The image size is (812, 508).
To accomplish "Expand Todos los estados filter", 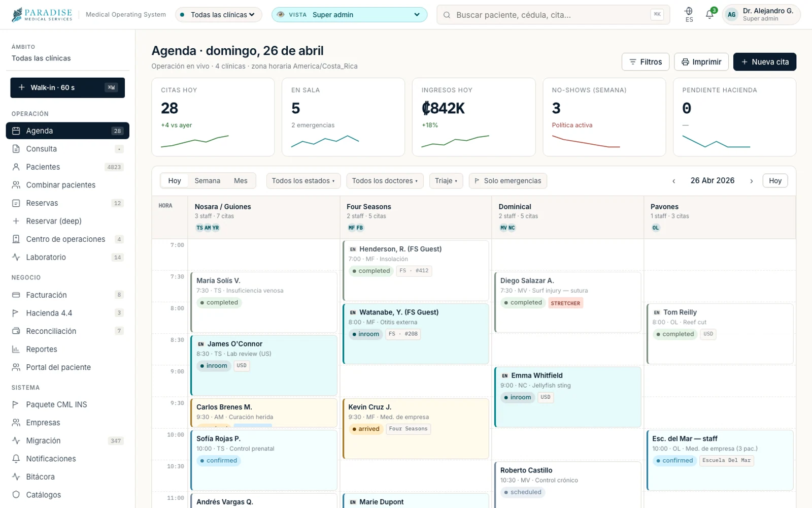I will point(303,181).
